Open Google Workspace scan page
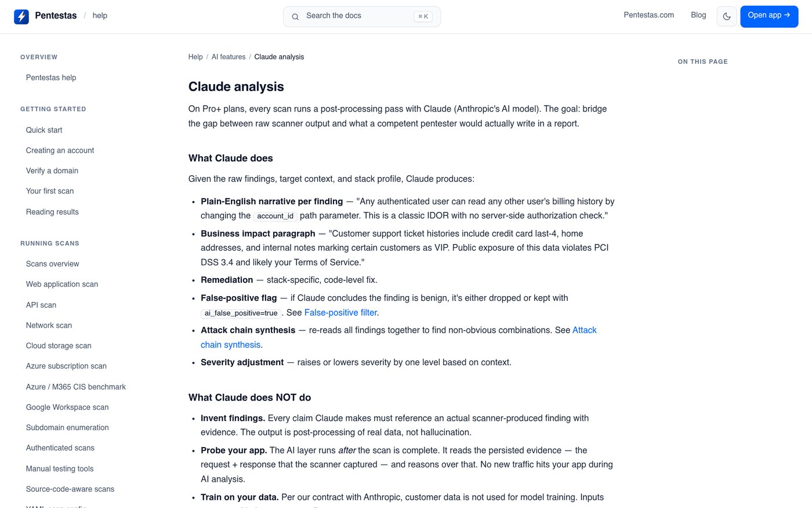Image resolution: width=812 pixels, height=508 pixels. point(67,407)
